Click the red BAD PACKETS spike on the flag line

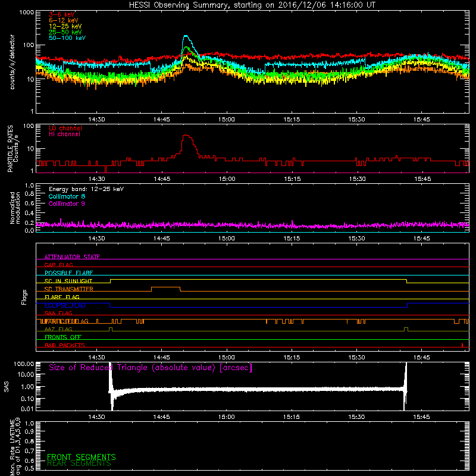click(462, 345)
